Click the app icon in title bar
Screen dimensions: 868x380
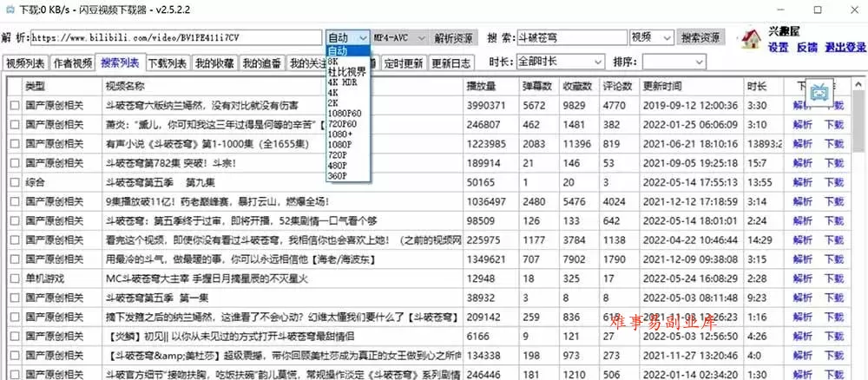pos(10,10)
